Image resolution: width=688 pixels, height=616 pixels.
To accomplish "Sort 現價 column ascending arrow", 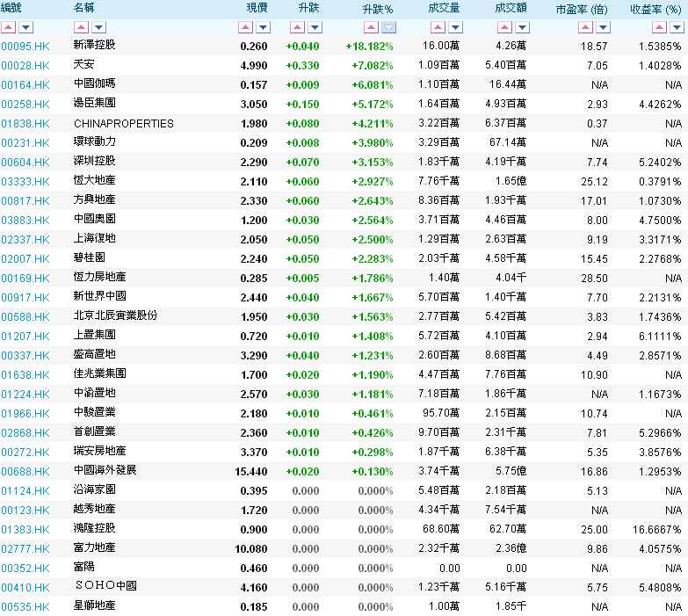I will pyautogui.click(x=245, y=27).
